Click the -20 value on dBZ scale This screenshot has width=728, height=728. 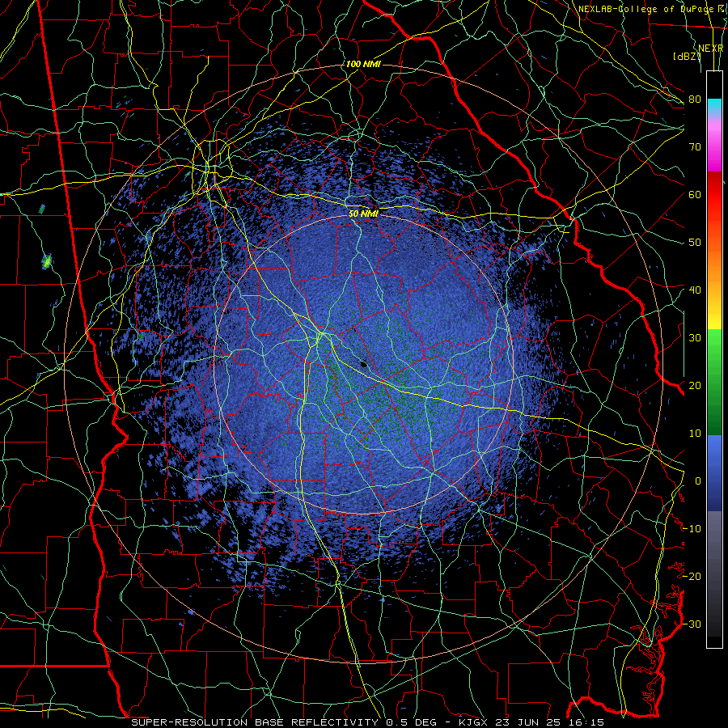point(692,576)
